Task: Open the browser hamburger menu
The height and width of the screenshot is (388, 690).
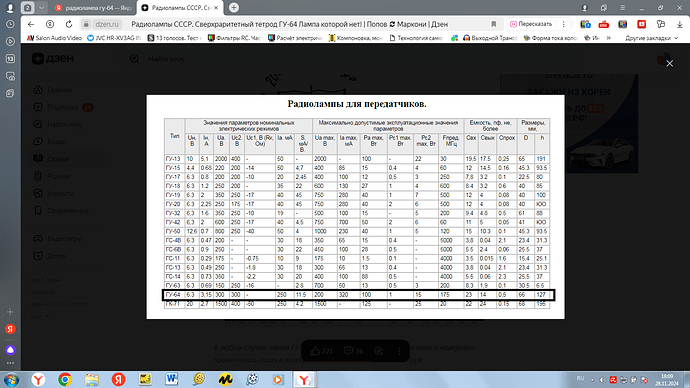Action: 622,8
